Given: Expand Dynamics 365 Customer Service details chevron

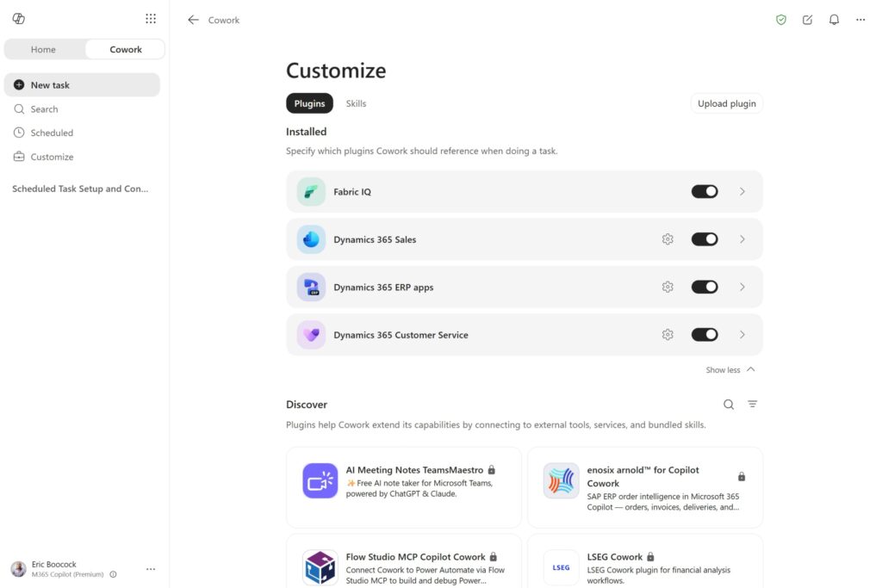Looking at the screenshot, I should 742,335.
